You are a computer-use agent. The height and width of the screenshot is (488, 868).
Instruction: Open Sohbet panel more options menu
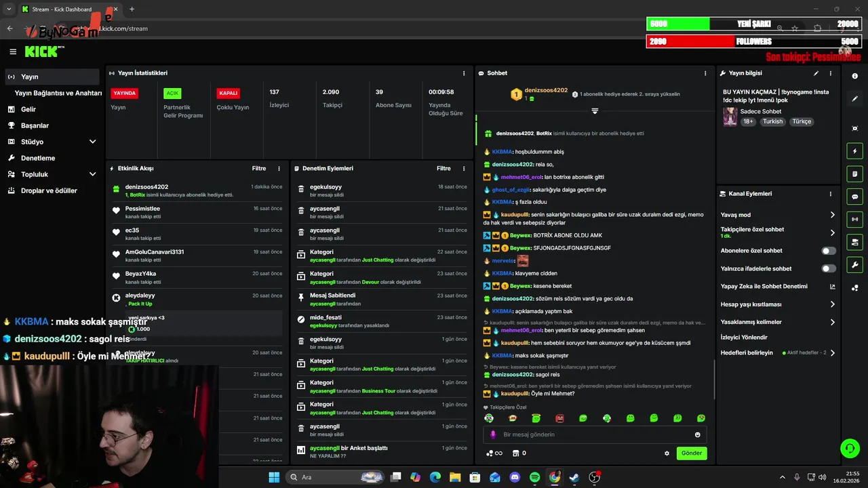[706, 73]
